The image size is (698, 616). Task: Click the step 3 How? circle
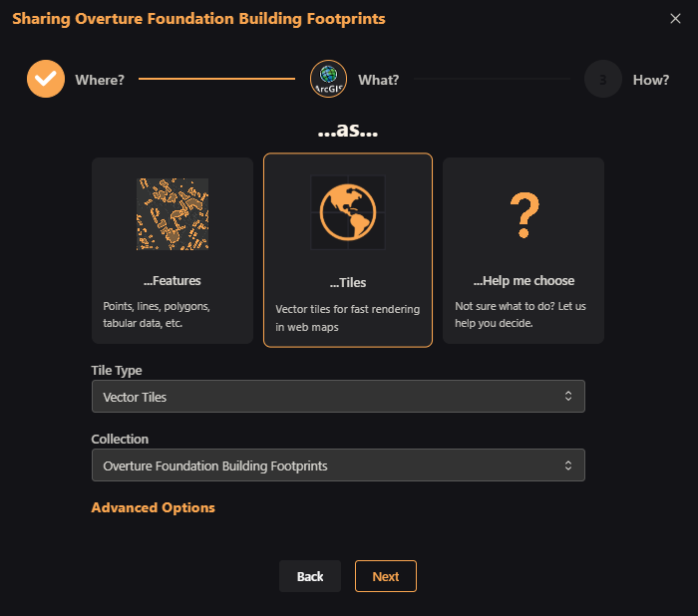(x=602, y=79)
